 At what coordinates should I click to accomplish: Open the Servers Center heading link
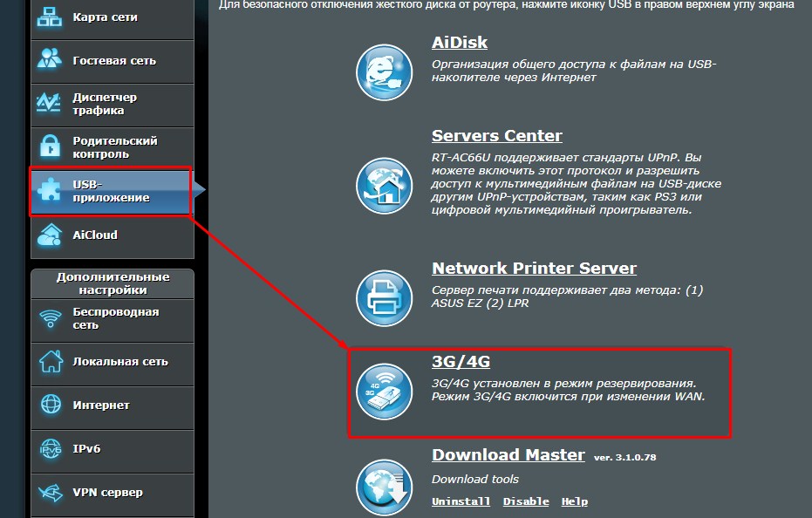[x=496, y=136]
